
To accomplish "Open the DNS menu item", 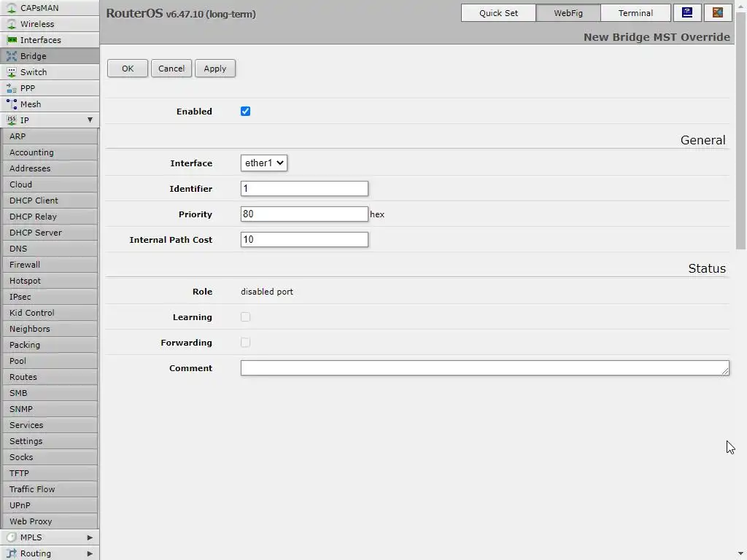I will (50, 249).
